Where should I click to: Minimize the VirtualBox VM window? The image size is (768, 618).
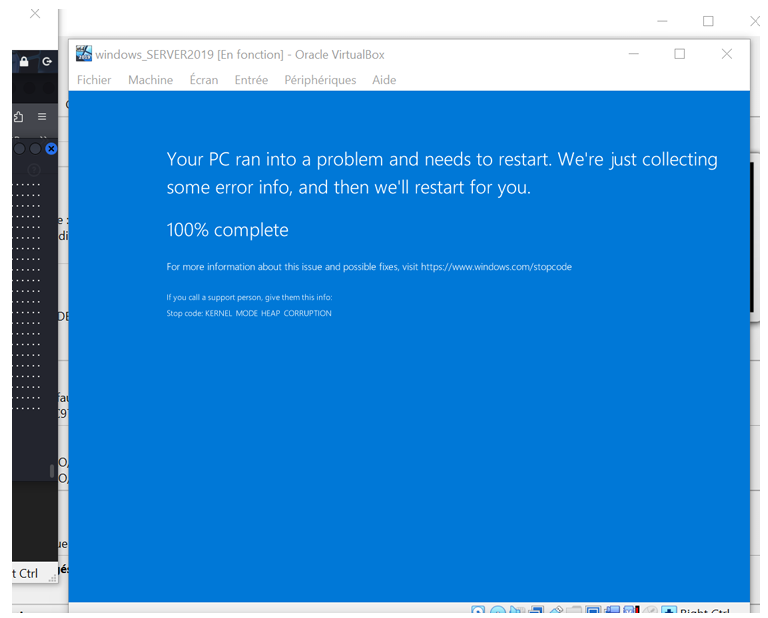pos(634,54)
